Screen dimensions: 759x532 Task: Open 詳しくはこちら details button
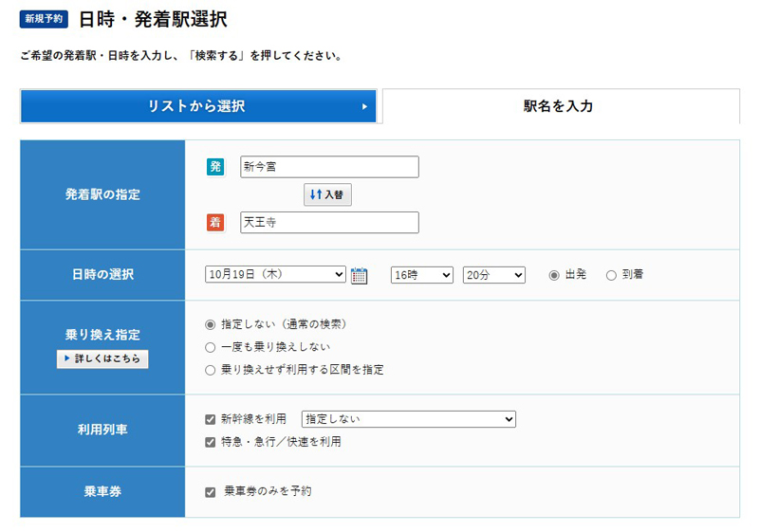(102, 358)
